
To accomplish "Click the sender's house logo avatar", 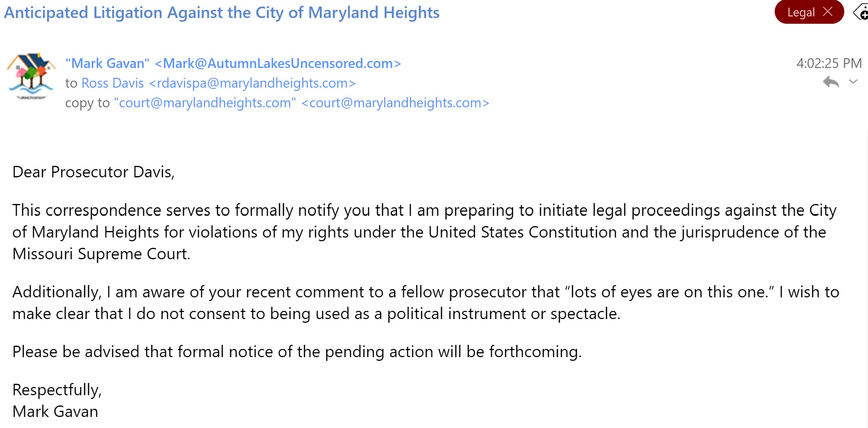I will click(31, 76).
